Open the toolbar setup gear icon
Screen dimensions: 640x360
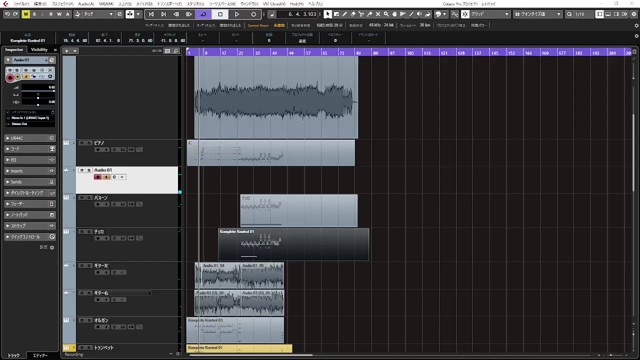(634, 14)
